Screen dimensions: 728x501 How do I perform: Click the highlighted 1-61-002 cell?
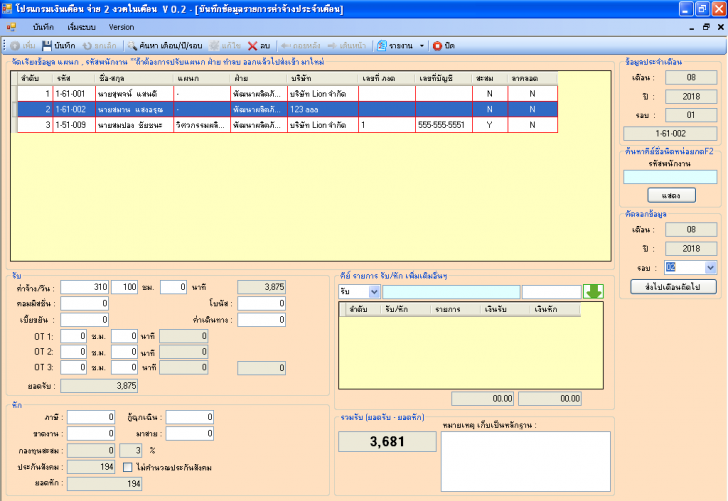click(x=74, y=110)
